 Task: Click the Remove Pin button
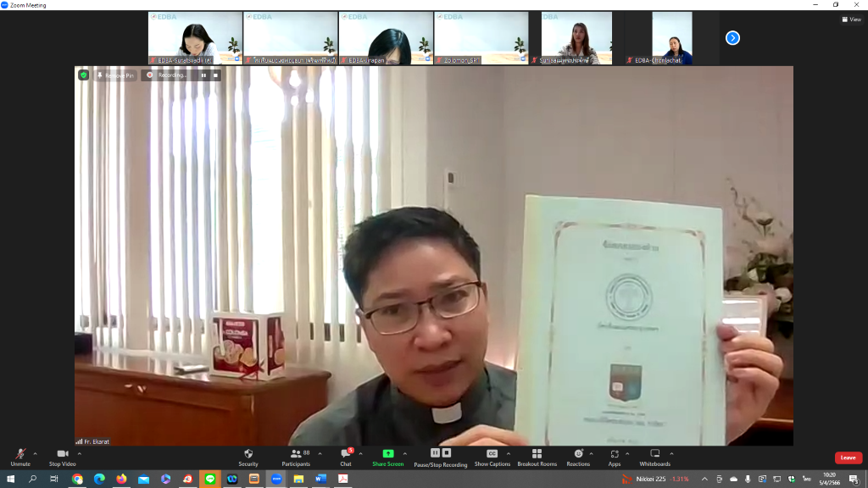(x=115, y=75)
